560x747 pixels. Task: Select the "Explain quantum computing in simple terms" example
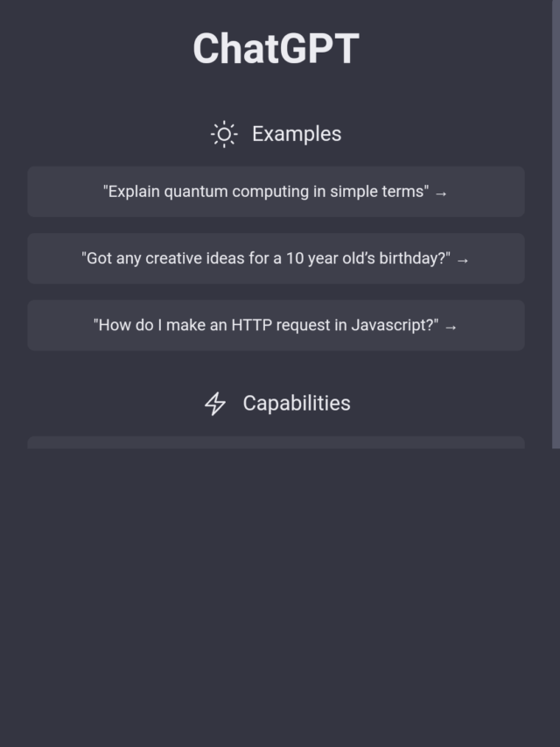(x=276, y=192)
